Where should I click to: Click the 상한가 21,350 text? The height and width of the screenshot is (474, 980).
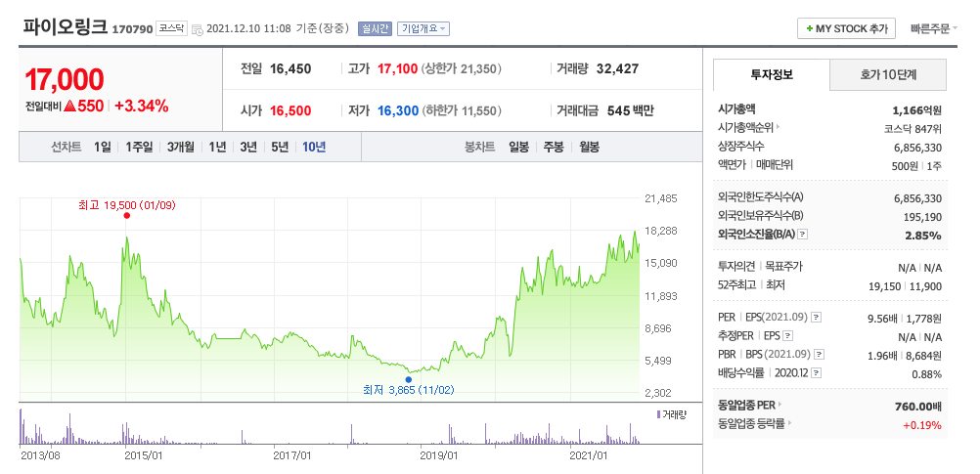(462, 68)
